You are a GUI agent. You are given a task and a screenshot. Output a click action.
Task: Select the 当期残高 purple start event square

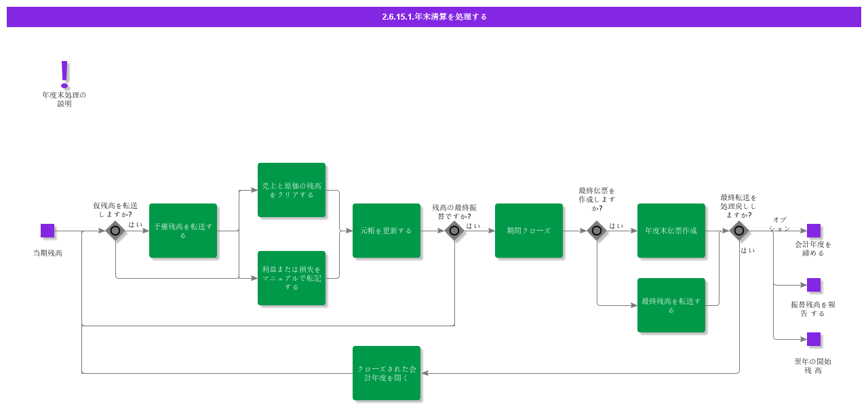pos(47,231)
